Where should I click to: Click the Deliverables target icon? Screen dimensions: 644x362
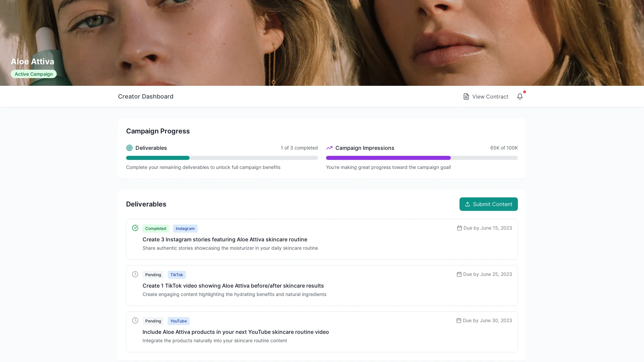coord(129,148)
